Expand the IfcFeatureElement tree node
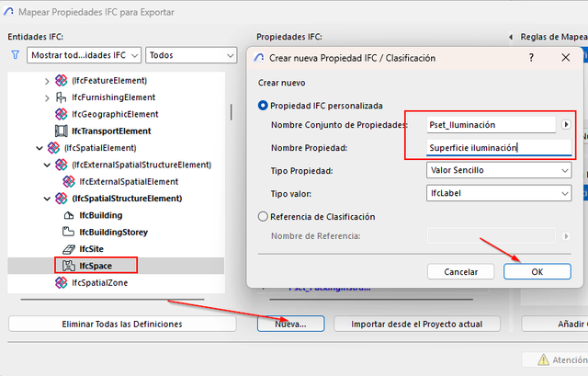 [x=47, y=81]
